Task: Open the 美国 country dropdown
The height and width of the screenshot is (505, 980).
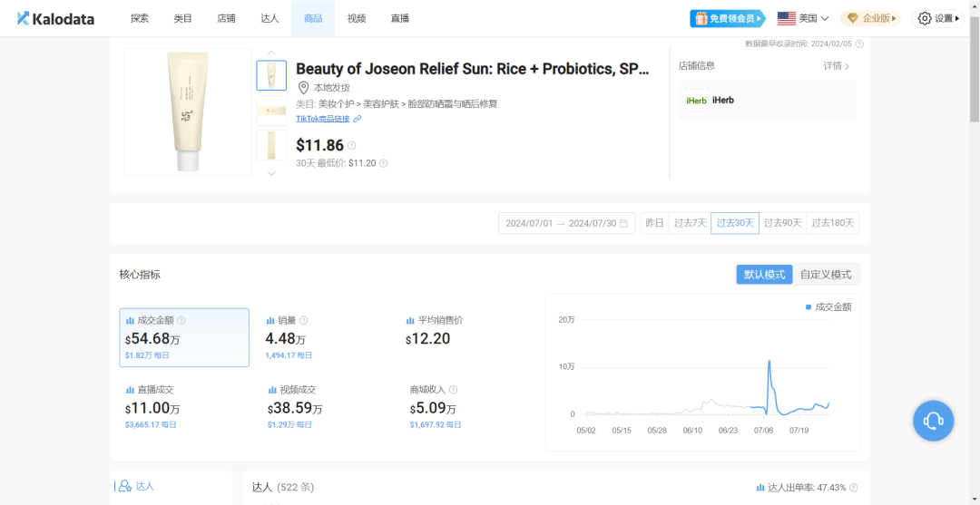Action: click(x=803, y=19)
